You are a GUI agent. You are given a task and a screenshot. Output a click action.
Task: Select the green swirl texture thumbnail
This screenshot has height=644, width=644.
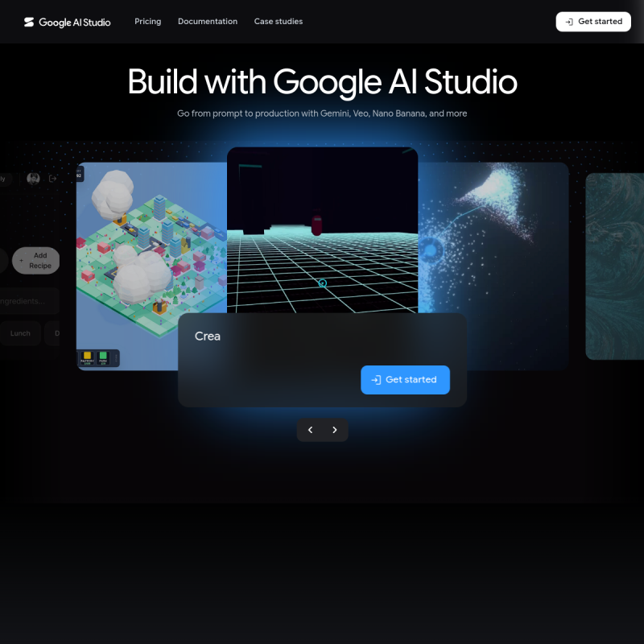coord(614,266)
